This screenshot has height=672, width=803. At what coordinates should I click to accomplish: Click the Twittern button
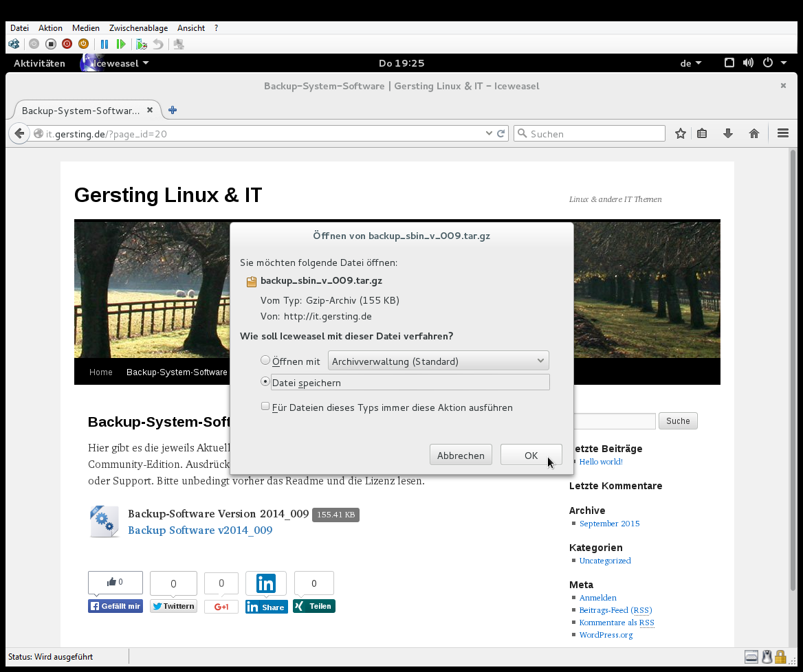(174, 606)
